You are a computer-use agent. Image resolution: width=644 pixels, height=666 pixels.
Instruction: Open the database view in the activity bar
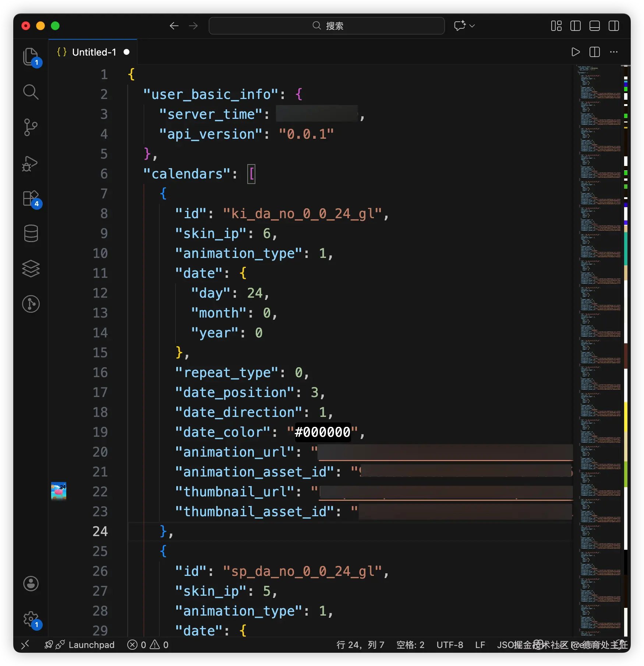pyautogui.click(x=31, y=233)
